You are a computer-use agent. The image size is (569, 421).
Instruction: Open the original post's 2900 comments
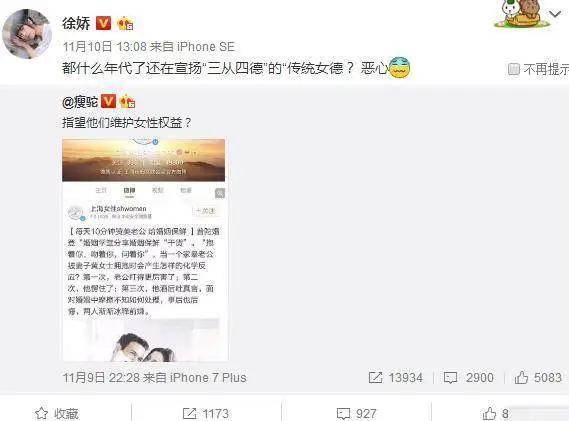click(468, 377)
